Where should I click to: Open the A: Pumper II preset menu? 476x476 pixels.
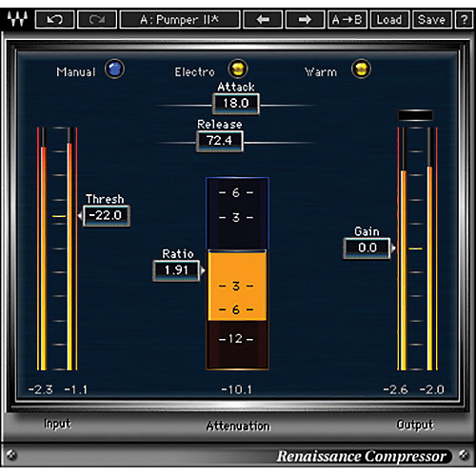click(x=180, y=20)
